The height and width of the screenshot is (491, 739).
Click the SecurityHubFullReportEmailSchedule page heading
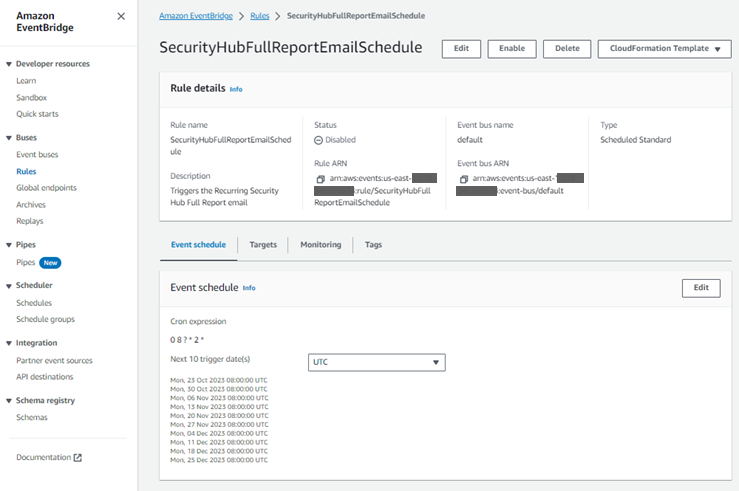[x=291, y=48]
